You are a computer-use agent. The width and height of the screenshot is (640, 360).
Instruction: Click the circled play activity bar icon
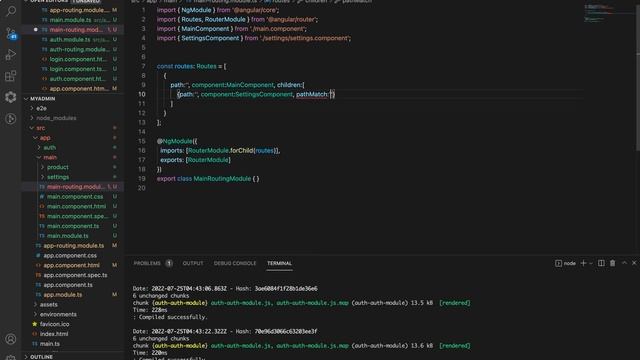tap(11, 118)
